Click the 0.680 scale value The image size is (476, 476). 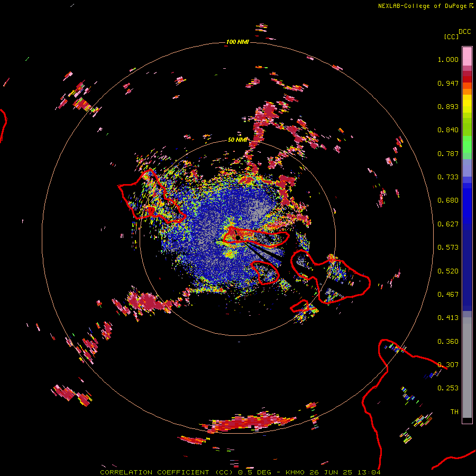(448, 200)
